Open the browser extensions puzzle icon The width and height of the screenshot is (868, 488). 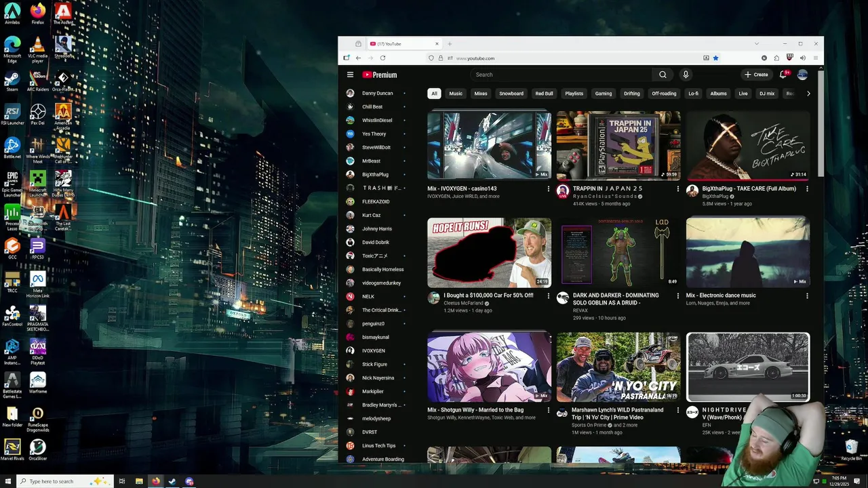click(776, 58)
